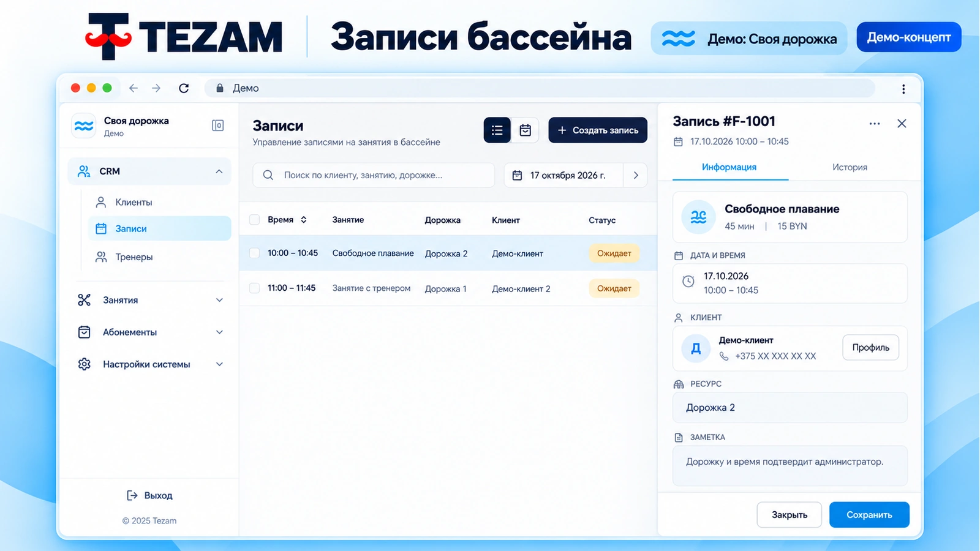Close the Запись #F-1001 panel
Viewport: 980px width, 551px height.
tap(902, 124)
